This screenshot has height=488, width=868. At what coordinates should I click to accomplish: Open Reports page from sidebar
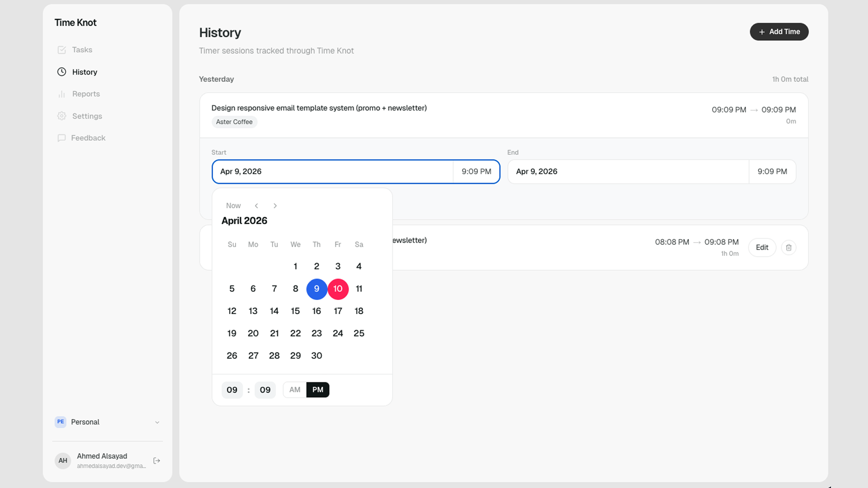[x=86, y=94]
